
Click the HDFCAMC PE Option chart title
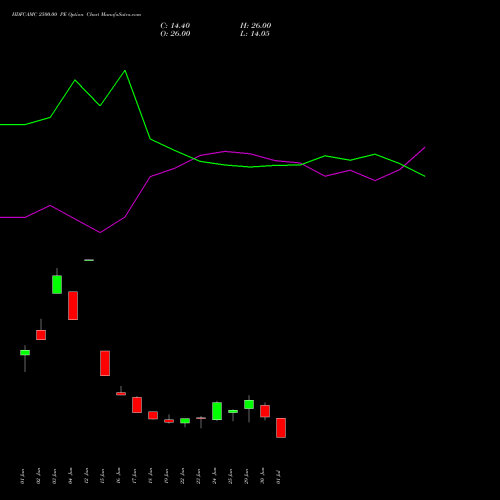(76, 15)
